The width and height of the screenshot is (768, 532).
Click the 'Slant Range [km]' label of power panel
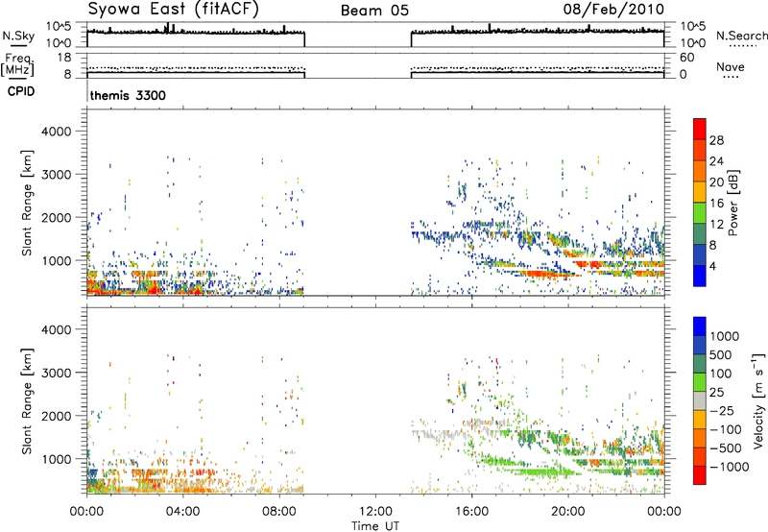point(27,203)
